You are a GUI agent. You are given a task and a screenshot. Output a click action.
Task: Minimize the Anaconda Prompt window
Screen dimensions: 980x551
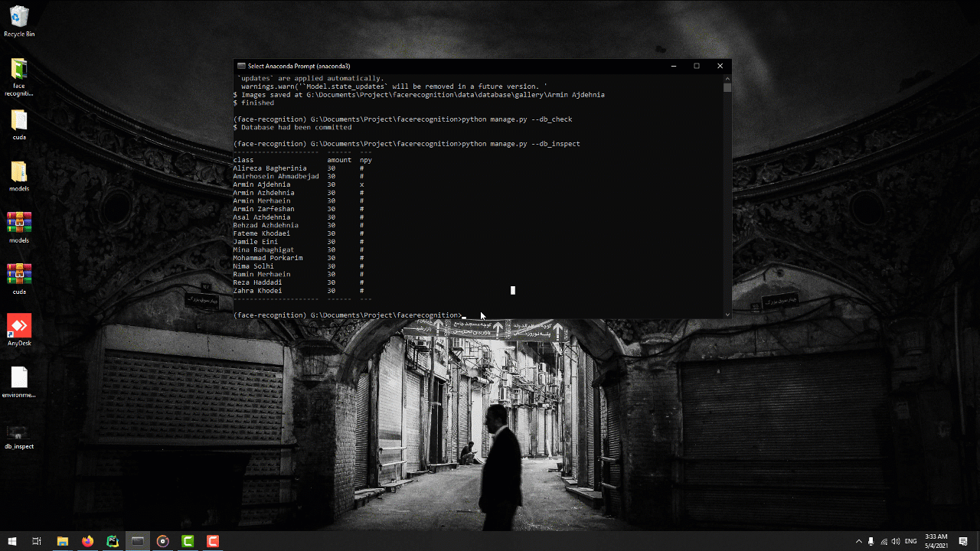pos(673,66)
